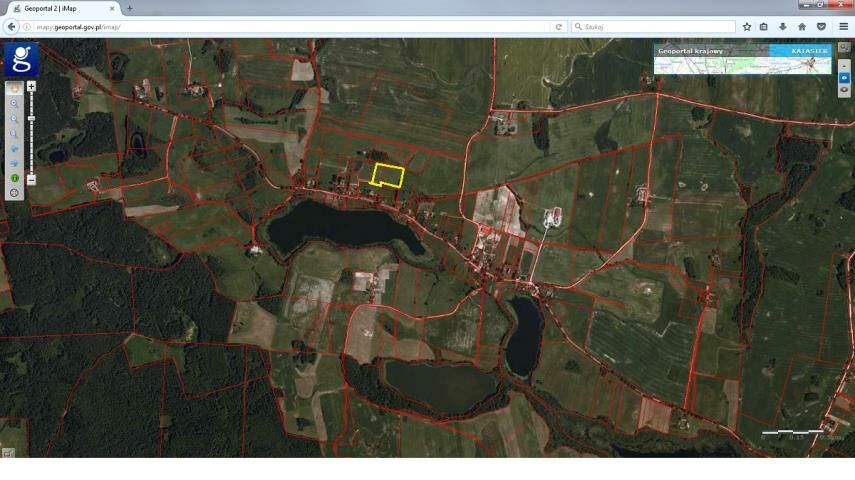Click the Geoportal logo icon

tap(21, 59)
